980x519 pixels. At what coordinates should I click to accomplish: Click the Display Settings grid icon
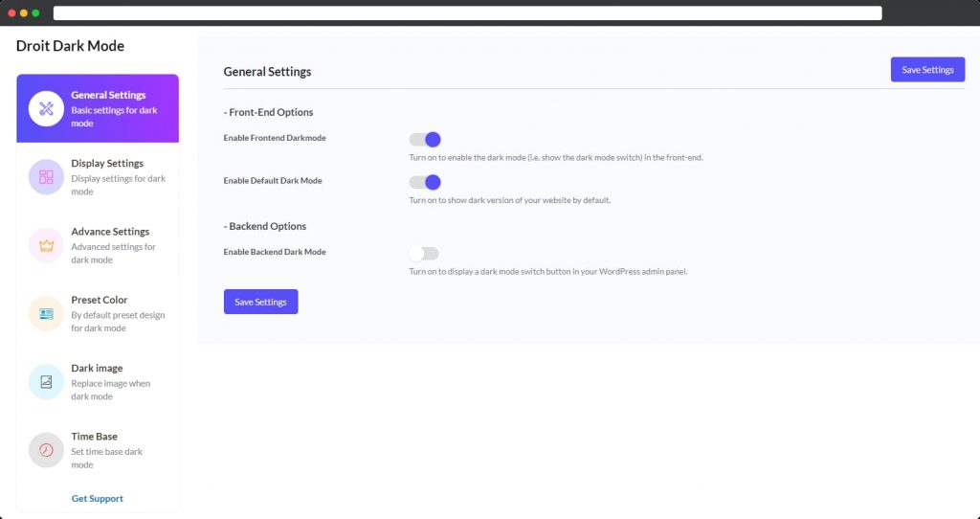point(46,177)
